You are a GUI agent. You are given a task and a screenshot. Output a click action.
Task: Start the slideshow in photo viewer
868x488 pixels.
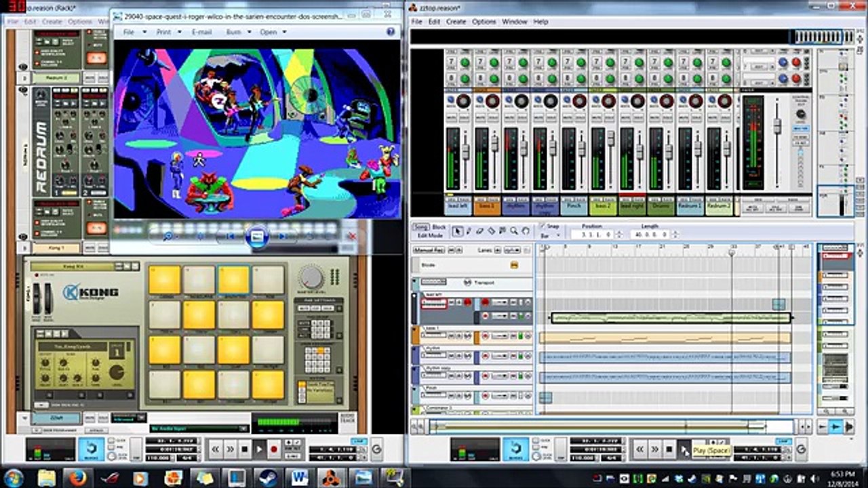point(257,236)
